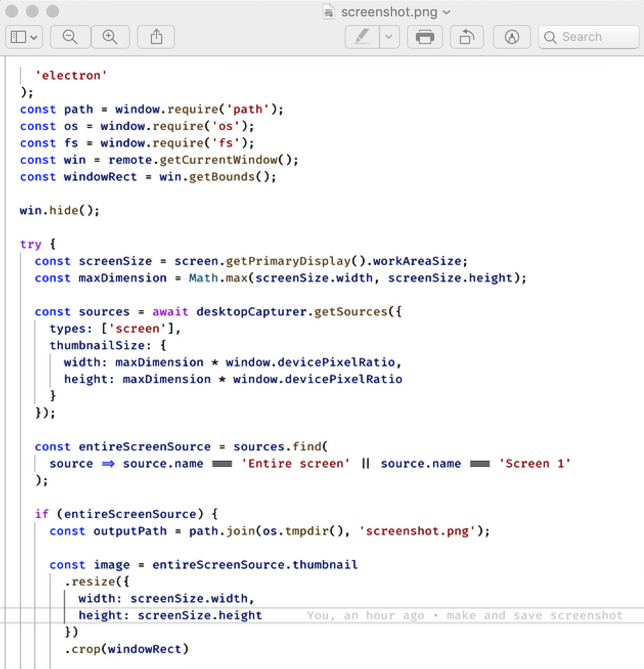Image resolution: width=644 pixels, height=669 pixels.
Task: Expand the highlight options dropdown arrow
Action: [389, 37]
